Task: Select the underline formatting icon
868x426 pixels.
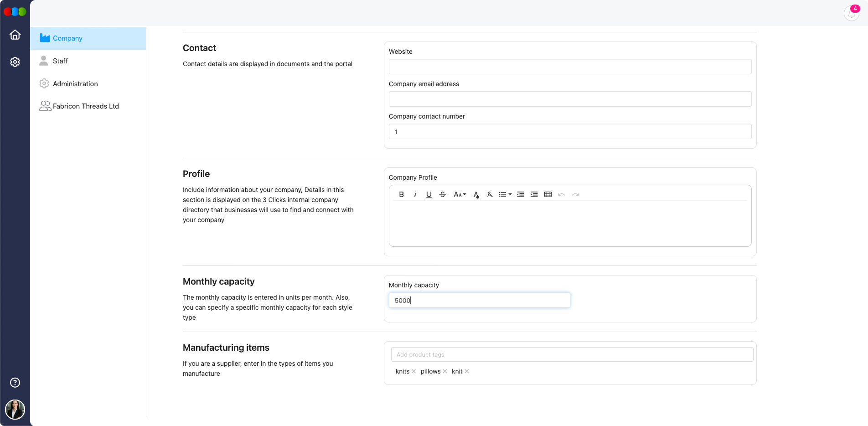Action: (429, 194)
